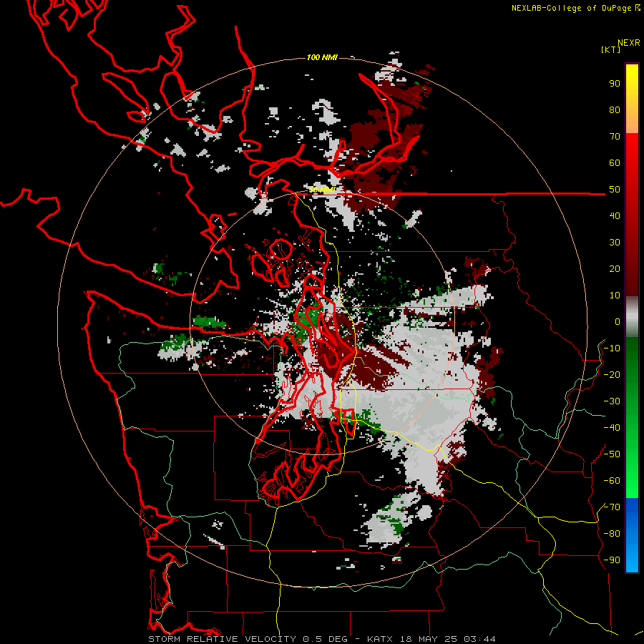Viewport: 644px width, 644px height.
Task: Click the gray zero-velocity segment of the color bar
Action: click(x=632, y=317)
